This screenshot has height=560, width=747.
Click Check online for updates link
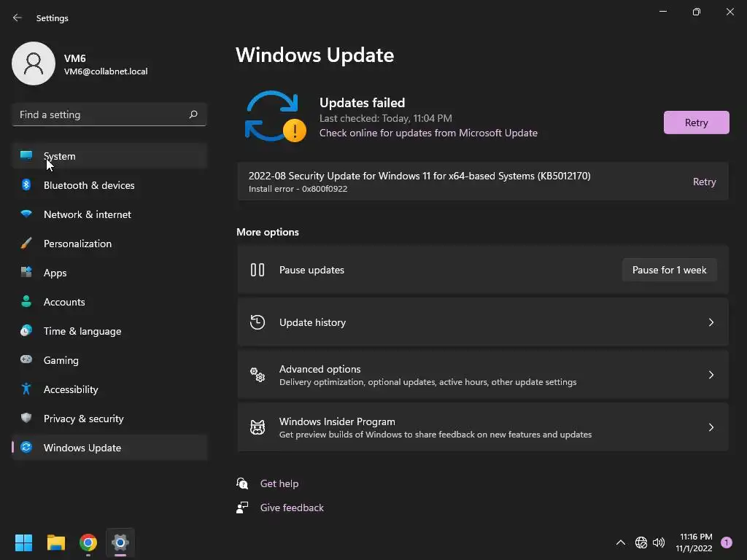click(x=428, y=133)
